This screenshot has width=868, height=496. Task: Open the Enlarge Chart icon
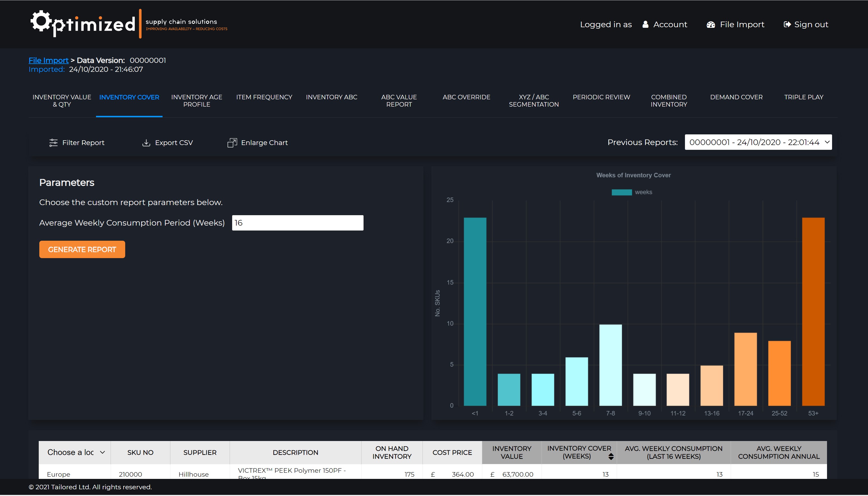pos(232,143)
